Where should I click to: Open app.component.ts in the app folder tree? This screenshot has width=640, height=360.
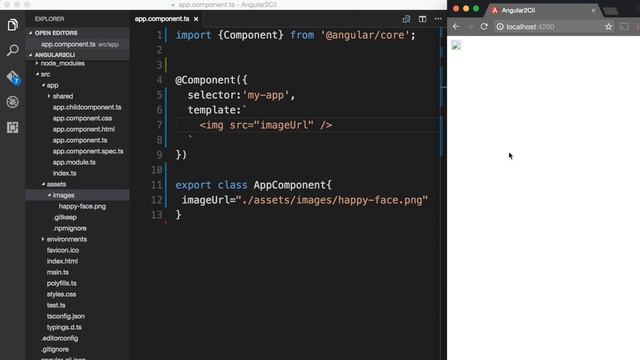coord(80,140)
